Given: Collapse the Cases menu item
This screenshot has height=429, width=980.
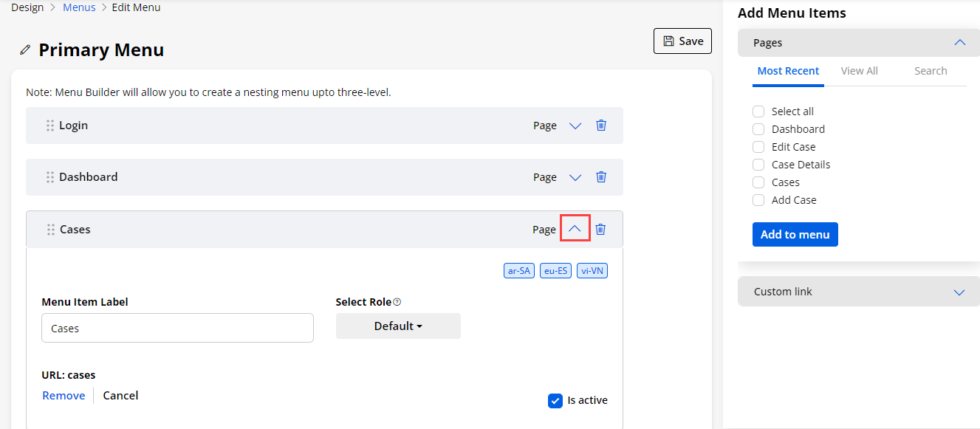Looking at the screenshot, I should tap(575, 229).
